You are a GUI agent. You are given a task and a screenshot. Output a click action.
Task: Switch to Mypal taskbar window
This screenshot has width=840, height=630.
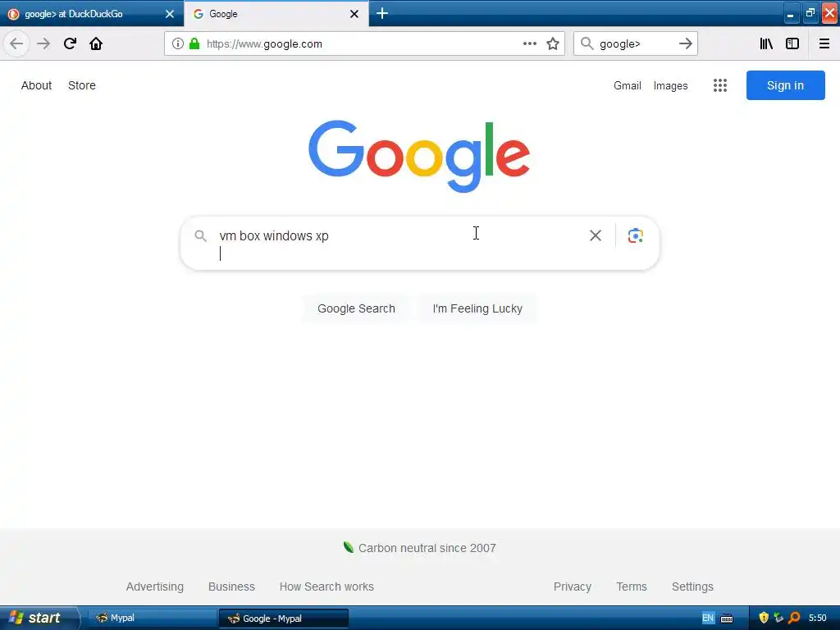[152, 618]
